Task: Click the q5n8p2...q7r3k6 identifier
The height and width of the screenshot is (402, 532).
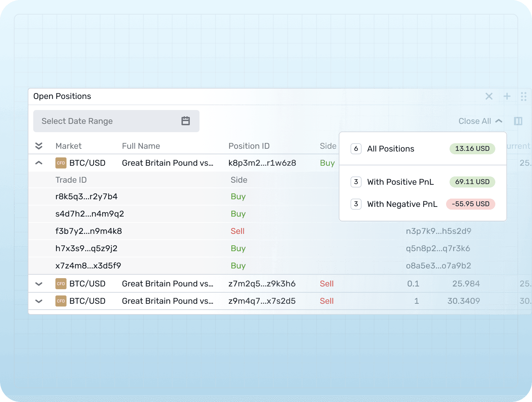Action: pyautogui.click(x=438, y=248)
